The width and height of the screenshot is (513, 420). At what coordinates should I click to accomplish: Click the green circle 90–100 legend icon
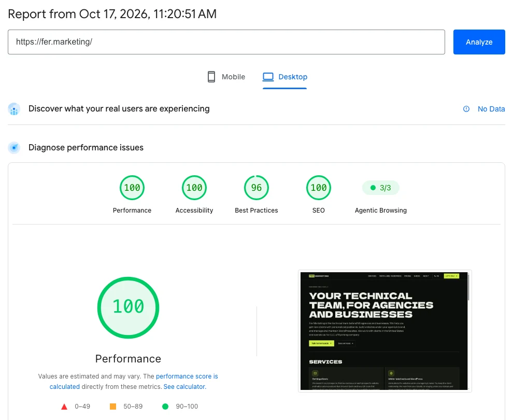(x=165, y=407)
